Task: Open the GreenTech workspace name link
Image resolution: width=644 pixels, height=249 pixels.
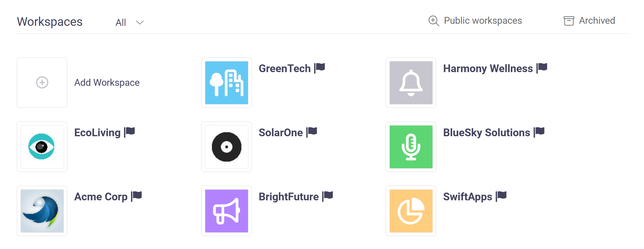Action: tap(284, 69)
